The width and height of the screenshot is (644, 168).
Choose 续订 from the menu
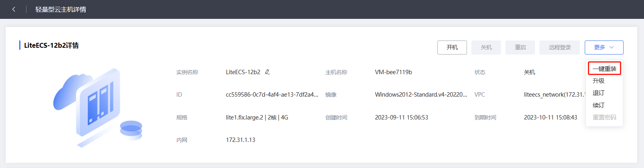click(x=599, y=105)
